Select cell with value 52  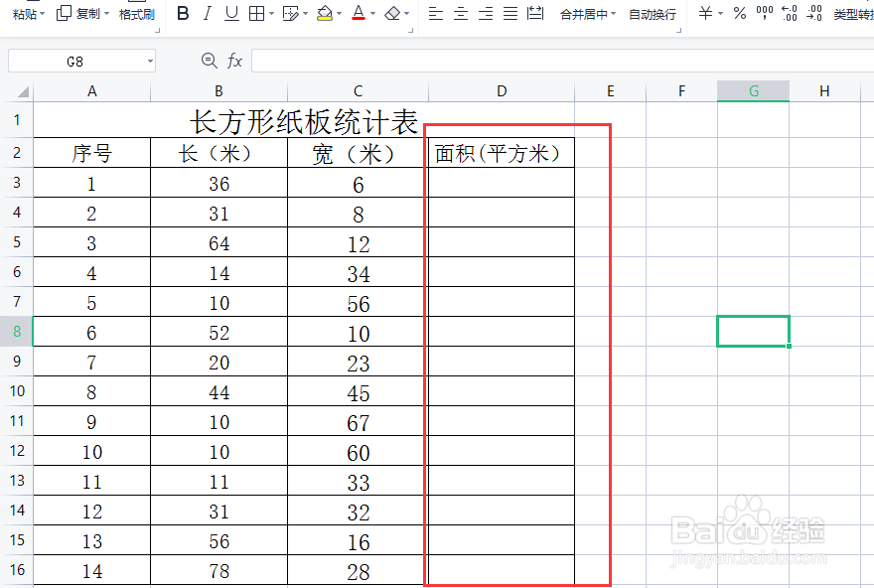219,332
